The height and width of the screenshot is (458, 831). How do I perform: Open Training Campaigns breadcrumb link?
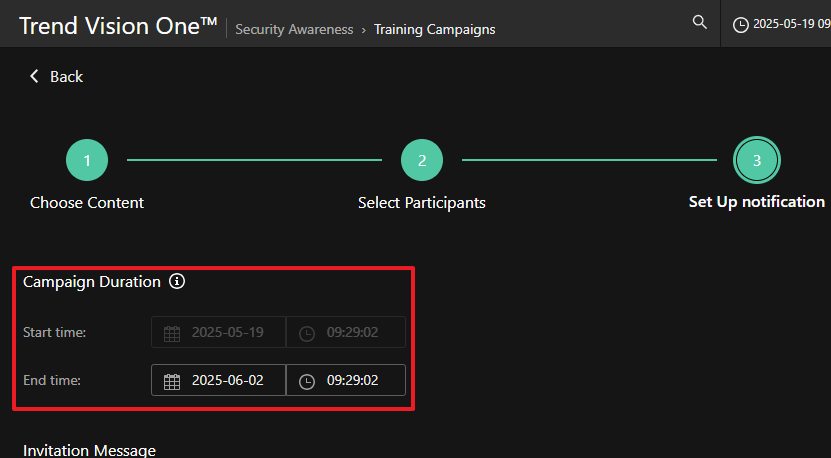434,29
